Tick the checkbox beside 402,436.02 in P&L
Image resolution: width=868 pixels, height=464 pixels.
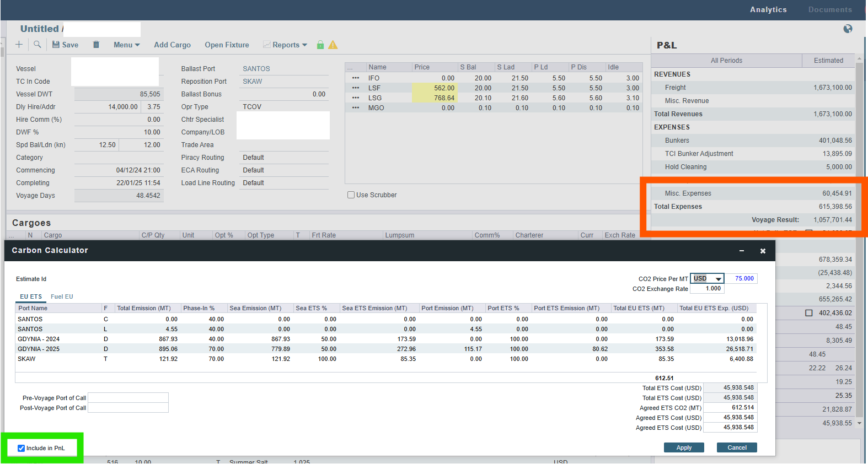pyautogui.click(x=809, y=313)
